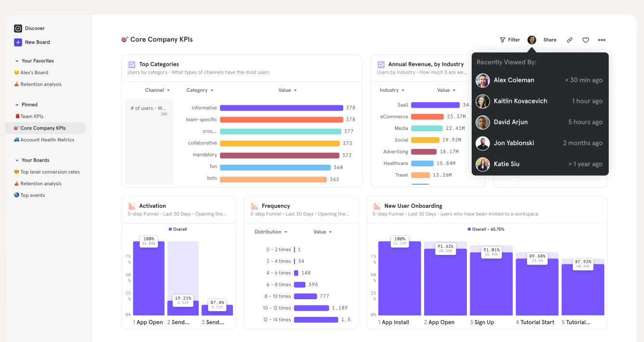
Task: Open the Distribution dropdown in Frequency
Action: tap(270, 232)
